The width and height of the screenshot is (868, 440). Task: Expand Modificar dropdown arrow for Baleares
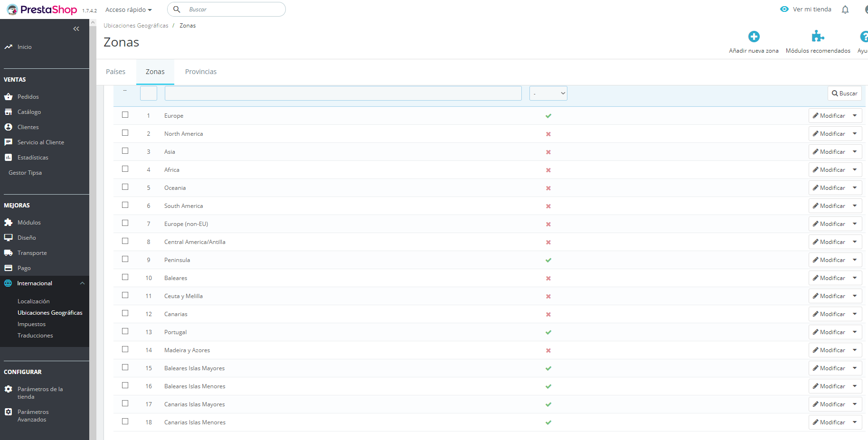[855, 278]
